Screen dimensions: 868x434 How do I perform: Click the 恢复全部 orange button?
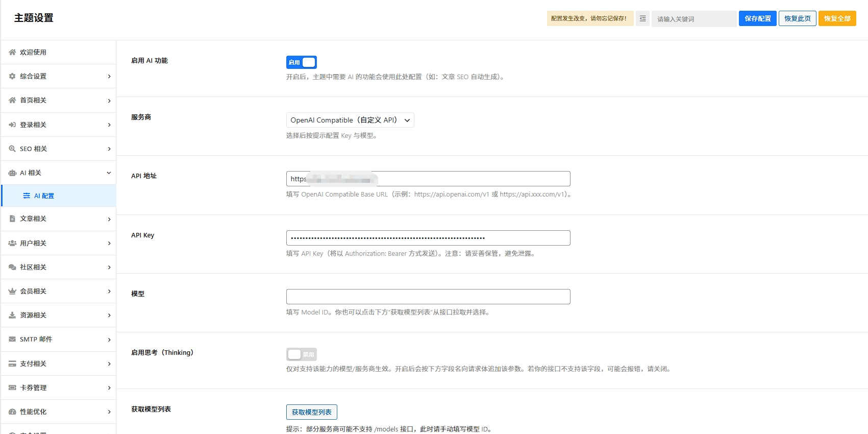(x=837, y=18)
